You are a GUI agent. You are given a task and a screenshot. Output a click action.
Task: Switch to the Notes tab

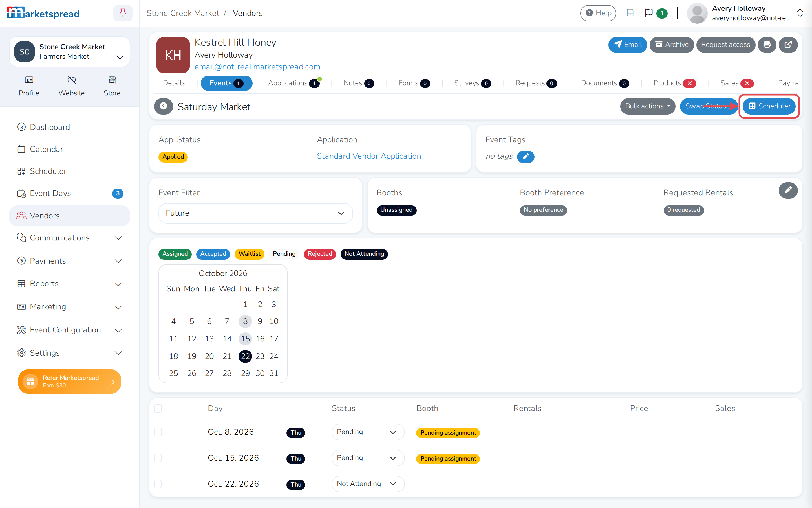[358, 83]
